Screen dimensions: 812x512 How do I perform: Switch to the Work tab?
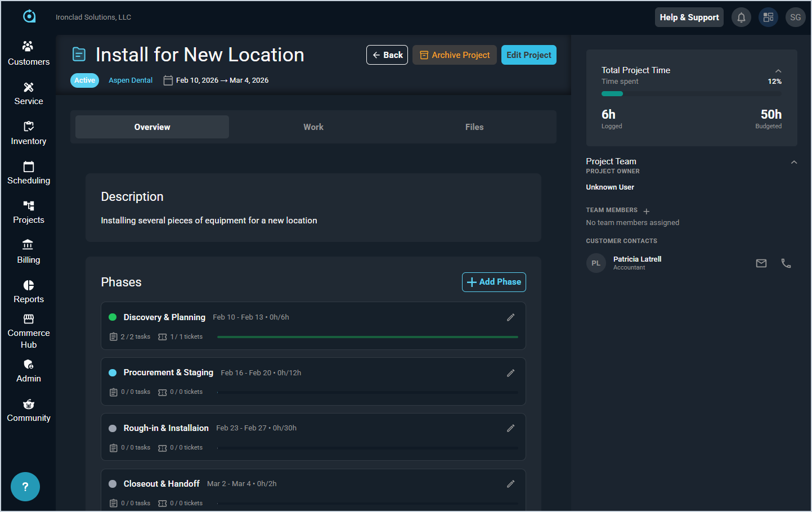coord(313,127)
